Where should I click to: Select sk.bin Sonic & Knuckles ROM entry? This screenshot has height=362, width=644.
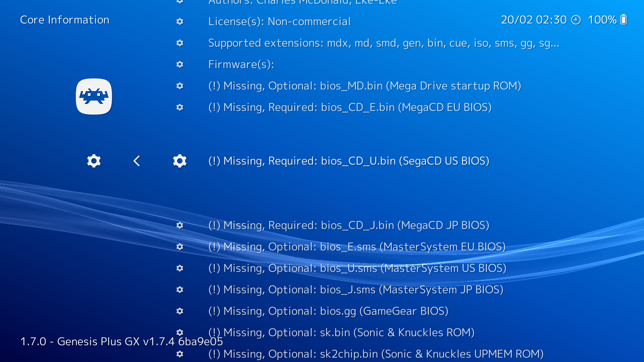pyautogui.click(x=341, y=333)
